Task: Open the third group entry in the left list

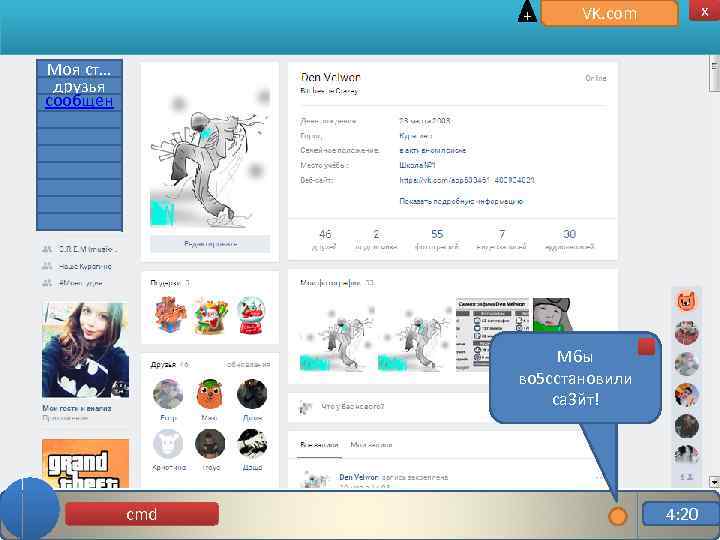Action: click(73, 283)
